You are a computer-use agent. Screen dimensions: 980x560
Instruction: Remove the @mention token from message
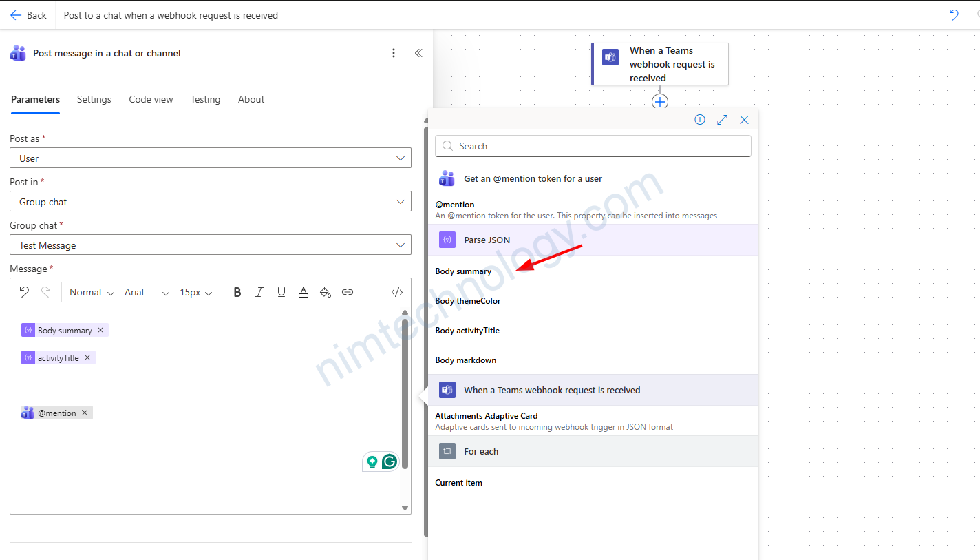click(85, 413)
